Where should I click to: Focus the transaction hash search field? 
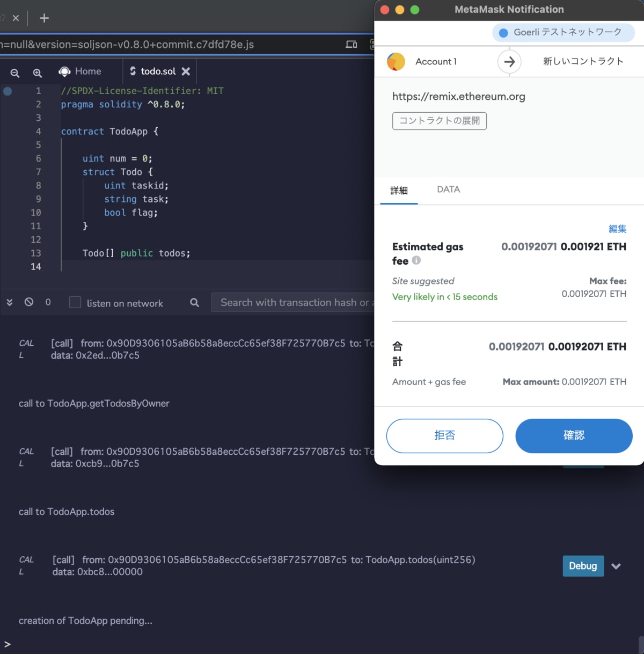click(x=293, y=303)
